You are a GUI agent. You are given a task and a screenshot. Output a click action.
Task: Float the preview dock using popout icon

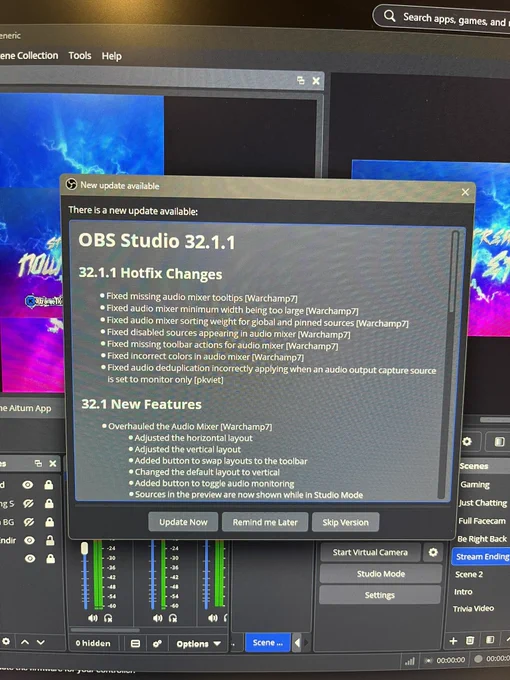[301, 80]
